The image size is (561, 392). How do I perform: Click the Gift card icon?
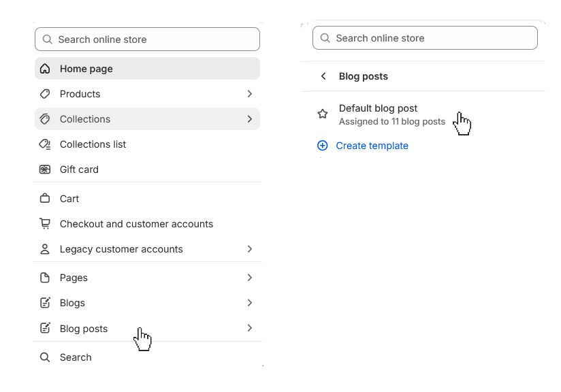pos(45,169)
